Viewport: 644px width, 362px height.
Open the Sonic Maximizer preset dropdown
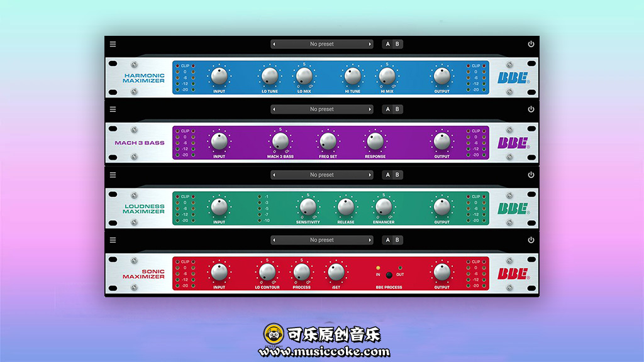[x=322, y=240]
